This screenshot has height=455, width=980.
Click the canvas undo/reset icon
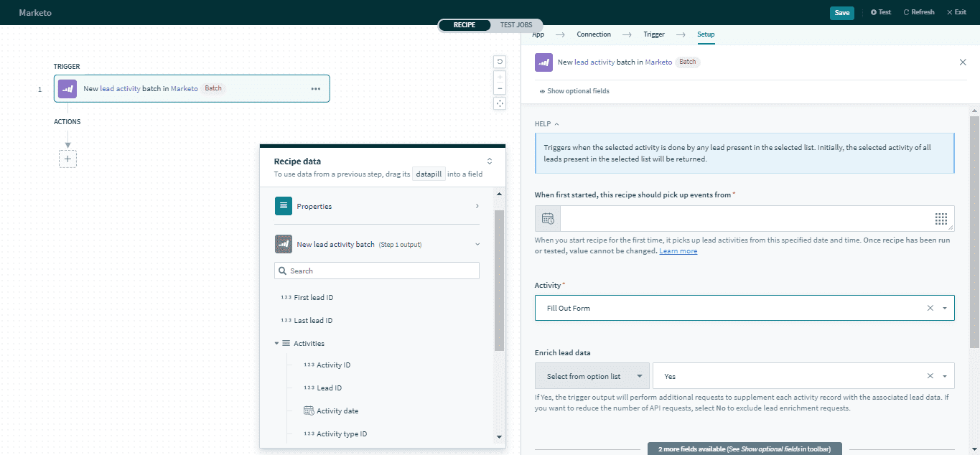pyautogui.click(x=500, y=62)
